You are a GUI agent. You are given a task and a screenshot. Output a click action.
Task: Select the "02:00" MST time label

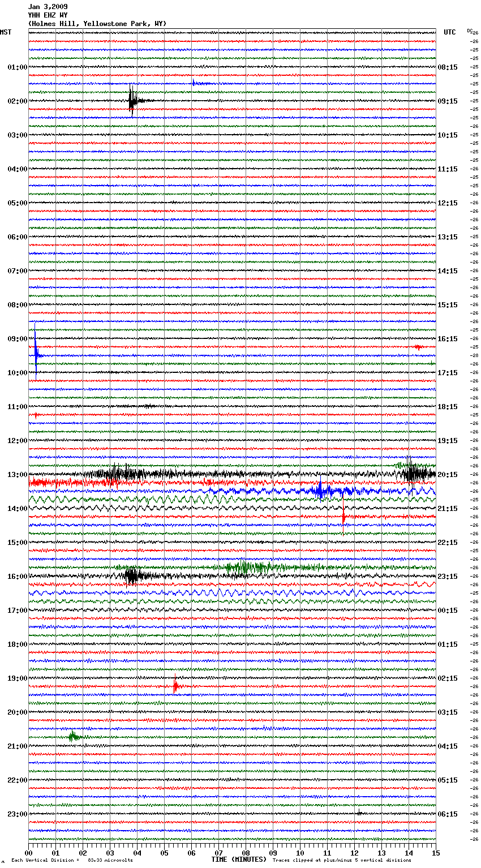[17, 101]
